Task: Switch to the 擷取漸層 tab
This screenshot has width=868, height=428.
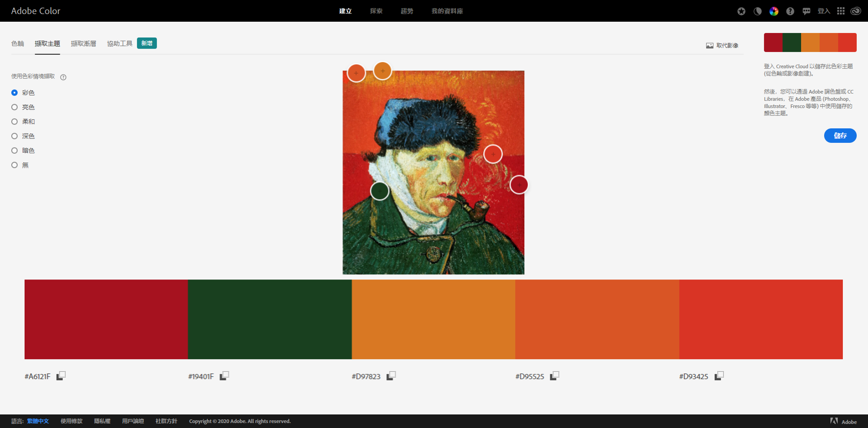Action: [84, 43]
